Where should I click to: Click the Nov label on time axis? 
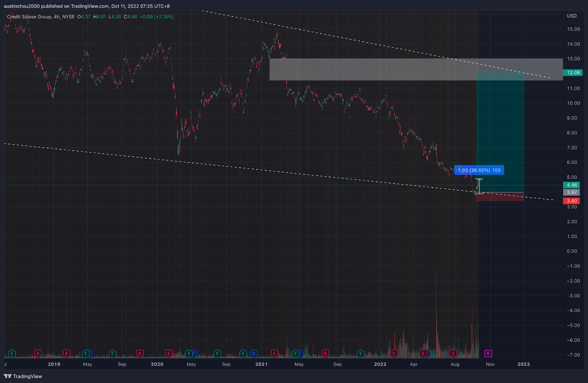point(490,364)
